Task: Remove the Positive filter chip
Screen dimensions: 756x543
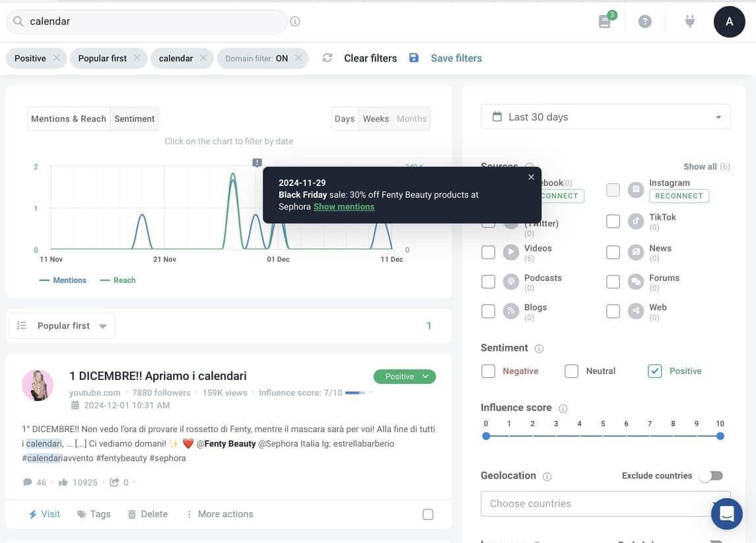Action: (57, 58)
